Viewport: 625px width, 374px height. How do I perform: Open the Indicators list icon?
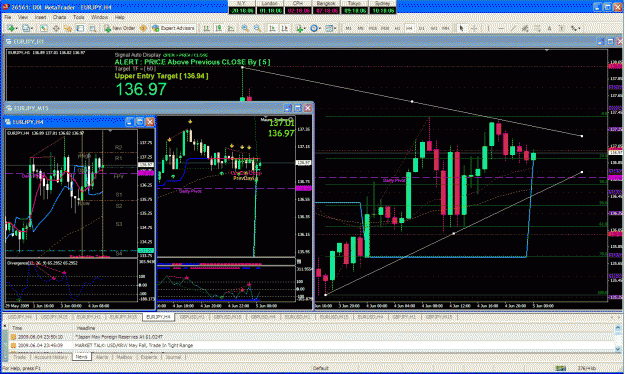[x=299, y=28]
